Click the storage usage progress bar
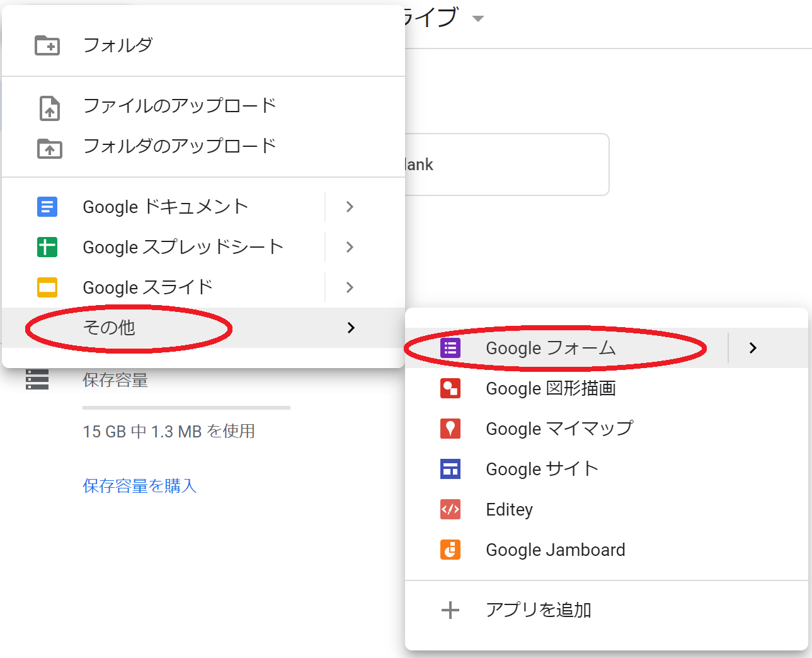This screenshot has width=812, height=658. 186,408
